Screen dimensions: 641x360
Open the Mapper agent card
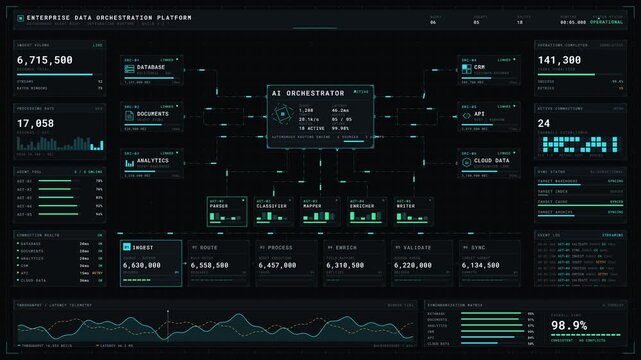(x=320, y=211)
